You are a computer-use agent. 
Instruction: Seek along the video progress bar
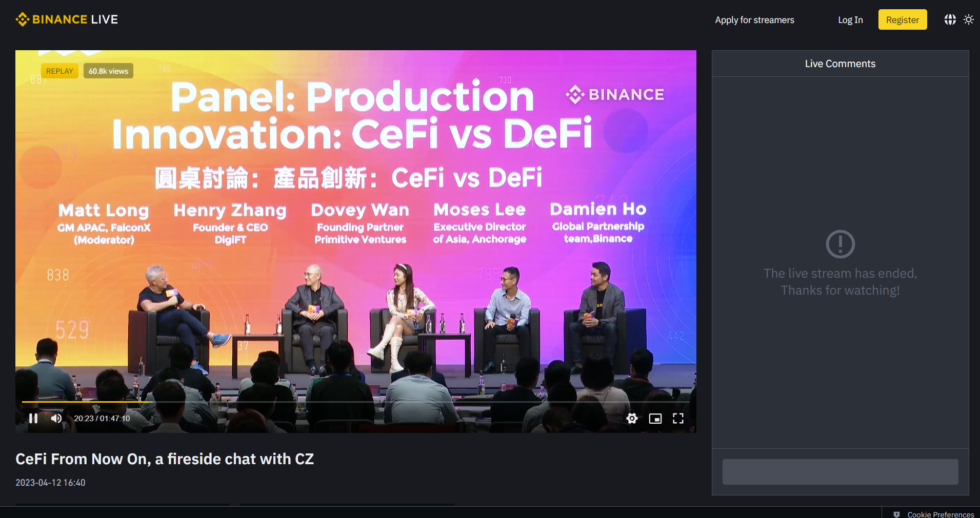pyautogui.click(x=355, y=402)
